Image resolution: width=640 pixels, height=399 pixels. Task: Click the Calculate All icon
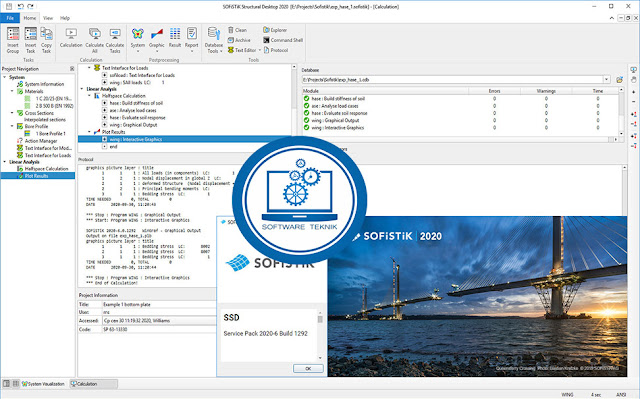[94, 40]
